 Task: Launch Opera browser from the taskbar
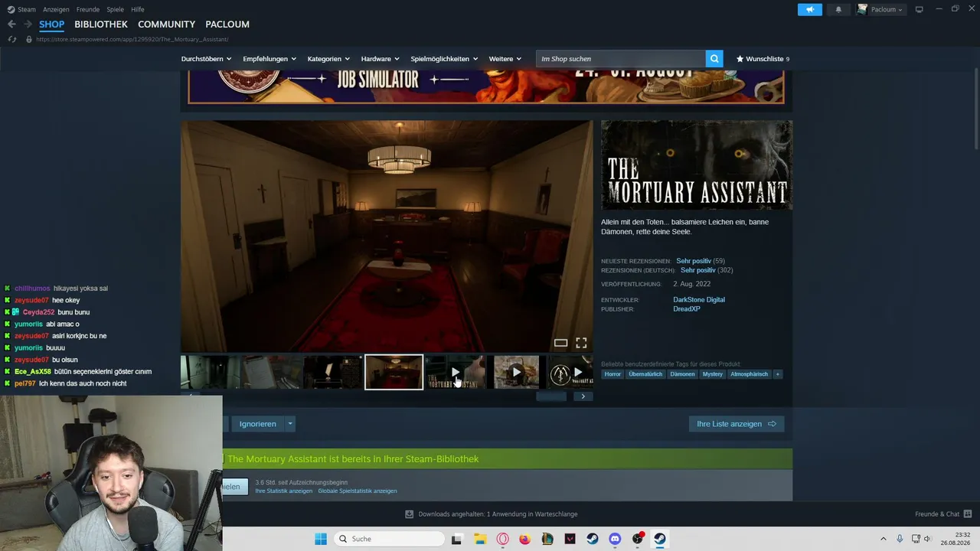click(503, 539)
